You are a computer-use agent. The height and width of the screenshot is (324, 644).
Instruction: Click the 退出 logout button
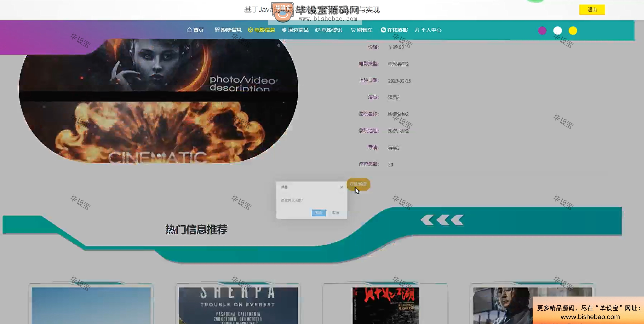pyautogui.click(x=592, y=10)
